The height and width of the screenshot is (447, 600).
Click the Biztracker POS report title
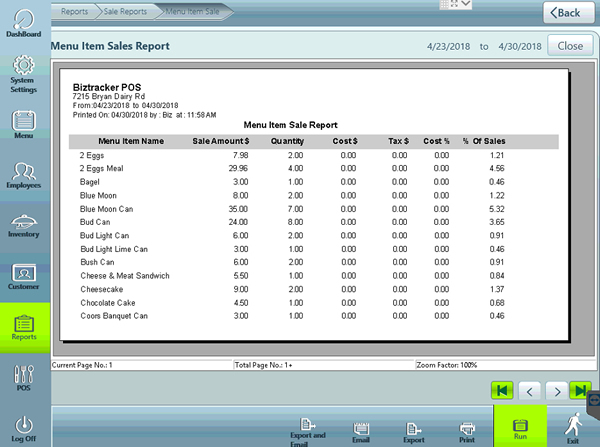point(107,87)
